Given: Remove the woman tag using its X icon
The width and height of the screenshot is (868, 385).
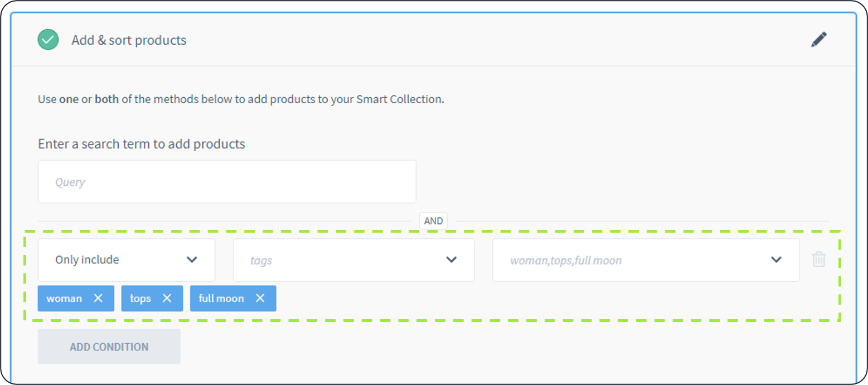Looking at the screenshot, I should (x=98, y=298).
